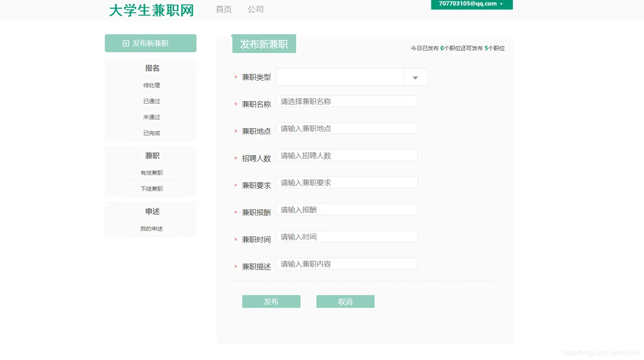
Task: Open the 公司 nav item
Action: pos(255,9)
